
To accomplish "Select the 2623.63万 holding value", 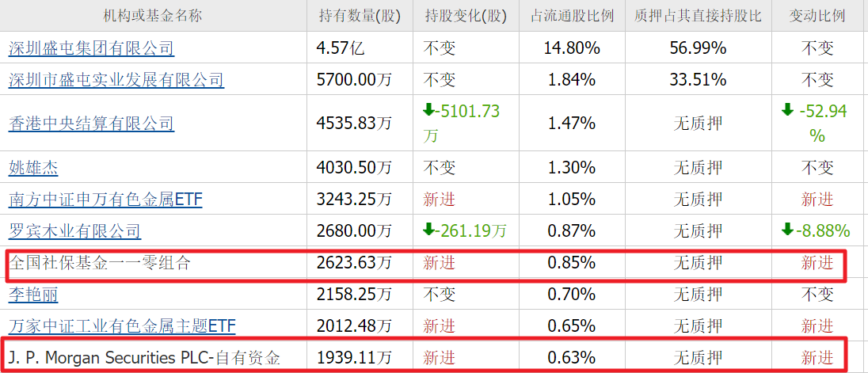I will [354, 263].
